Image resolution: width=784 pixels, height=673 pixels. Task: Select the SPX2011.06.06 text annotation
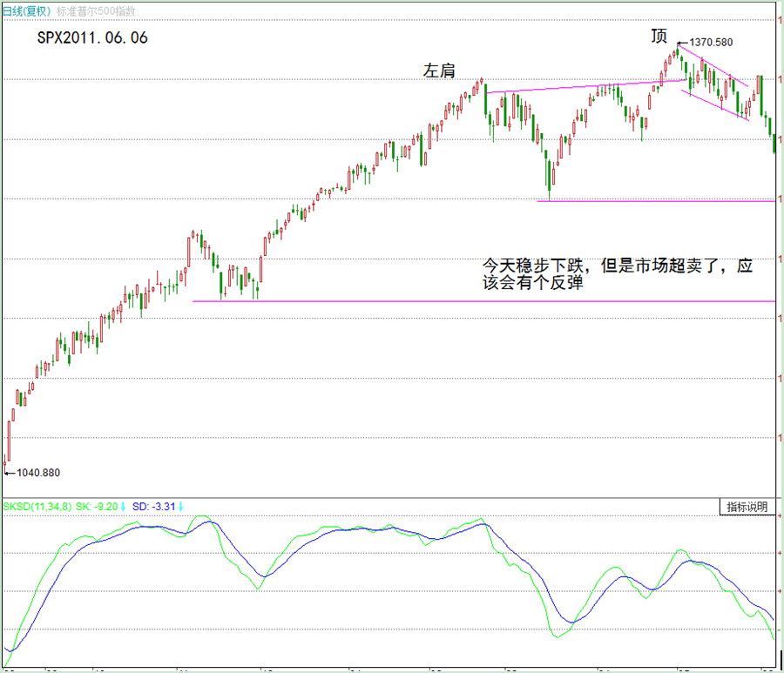coord(91,38)
